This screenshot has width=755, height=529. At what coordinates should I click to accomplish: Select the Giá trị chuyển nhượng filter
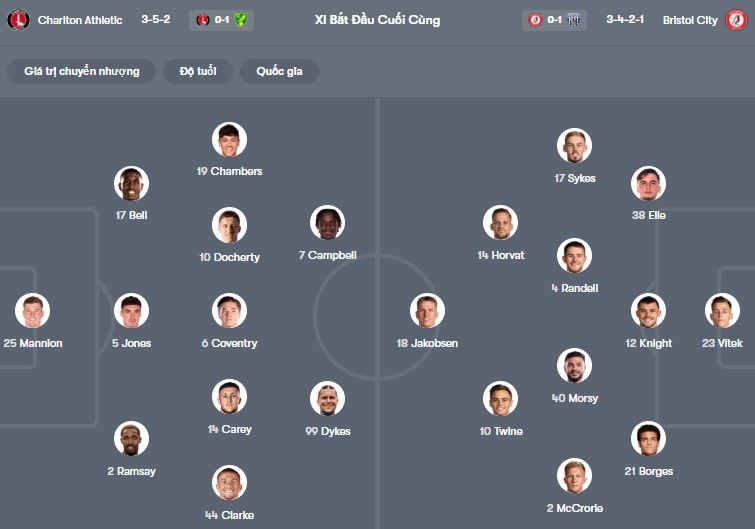coord(82,71)
